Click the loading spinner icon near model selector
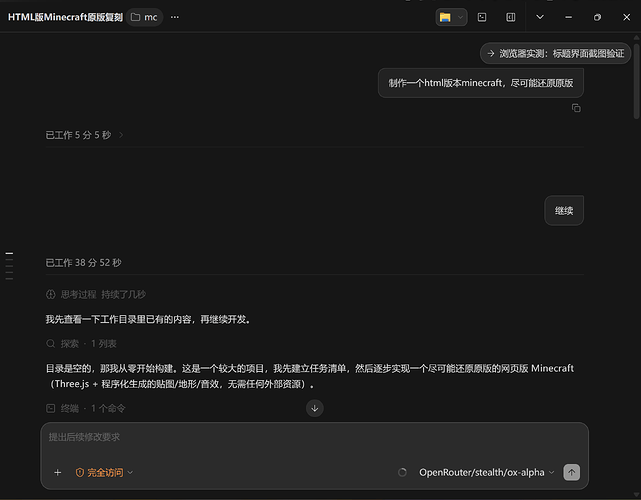Viewport: 641px width, 500px height. click(x=402, y=473)
